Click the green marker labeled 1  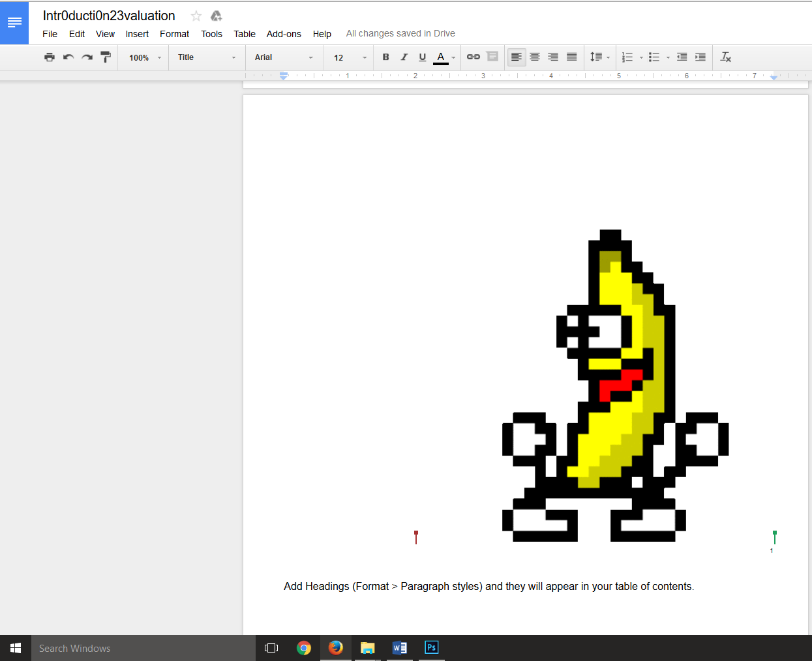pos(774,538)
